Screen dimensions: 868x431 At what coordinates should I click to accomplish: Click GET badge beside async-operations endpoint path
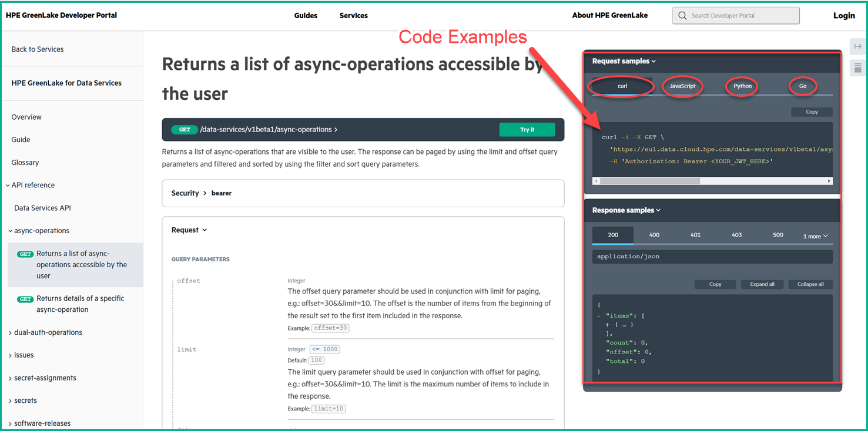click(185, 130)
